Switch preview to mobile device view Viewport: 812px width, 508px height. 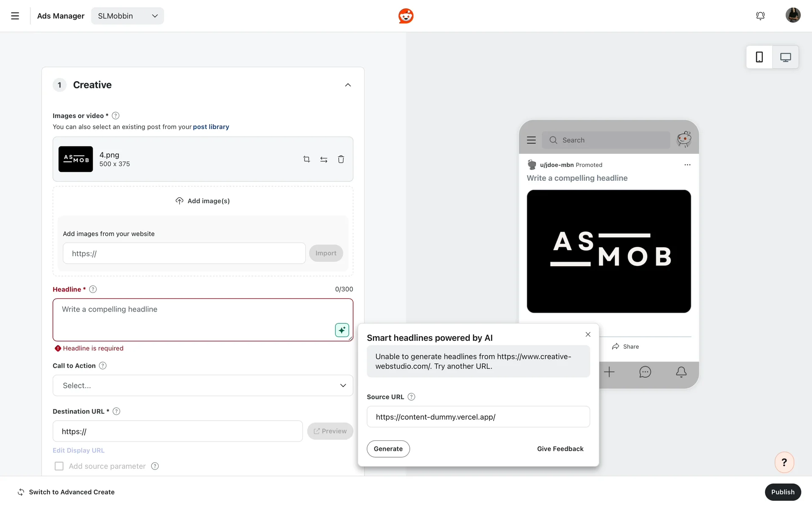[x=759, y=57]
